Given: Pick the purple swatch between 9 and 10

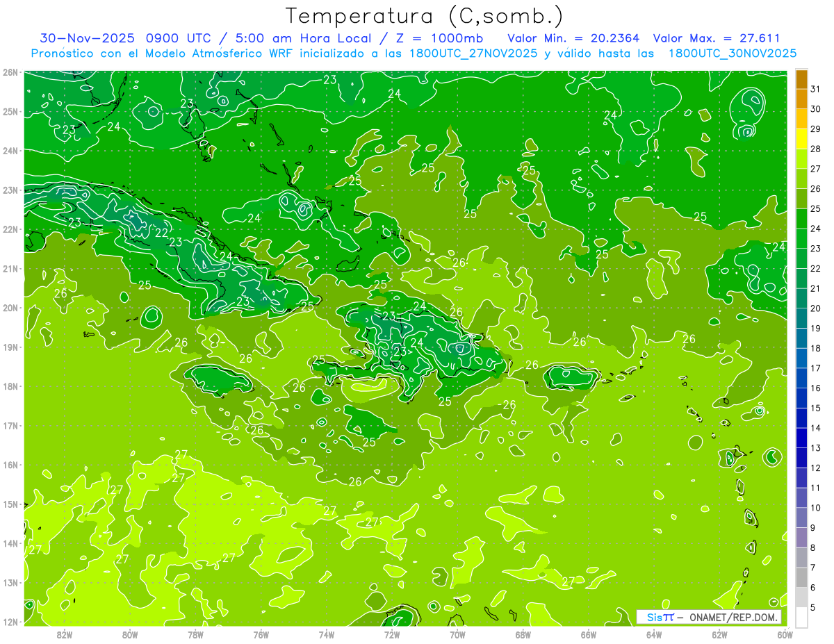Looking at the screenshot, I should (801, 518).
